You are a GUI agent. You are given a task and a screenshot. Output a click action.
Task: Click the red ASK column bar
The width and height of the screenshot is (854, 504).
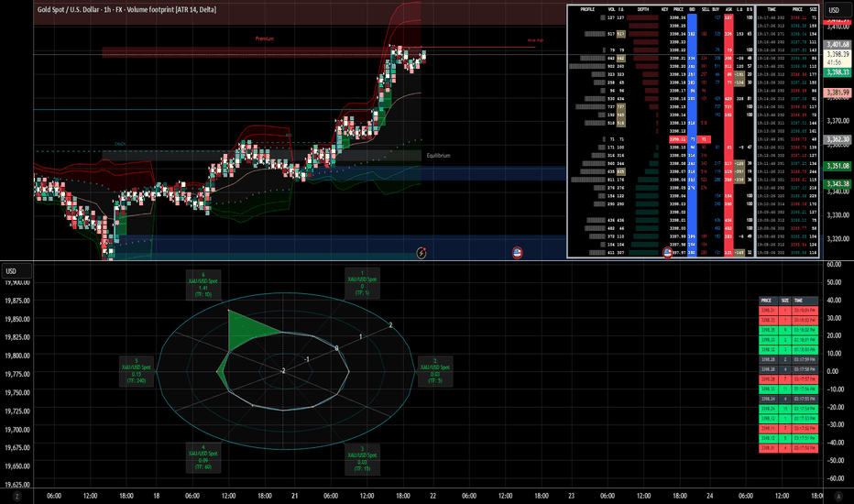point(728,135)
